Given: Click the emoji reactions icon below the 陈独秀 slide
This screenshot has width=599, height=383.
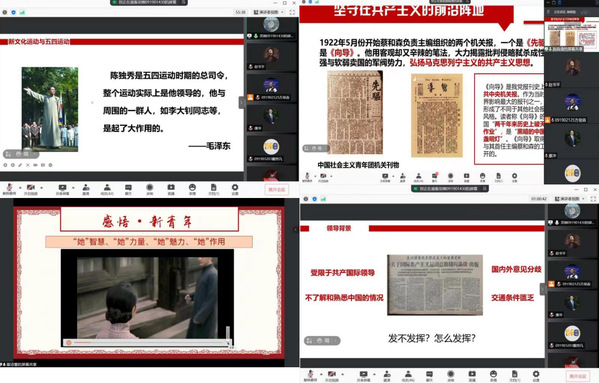Looking at the screenshot, I should (192, 188).
